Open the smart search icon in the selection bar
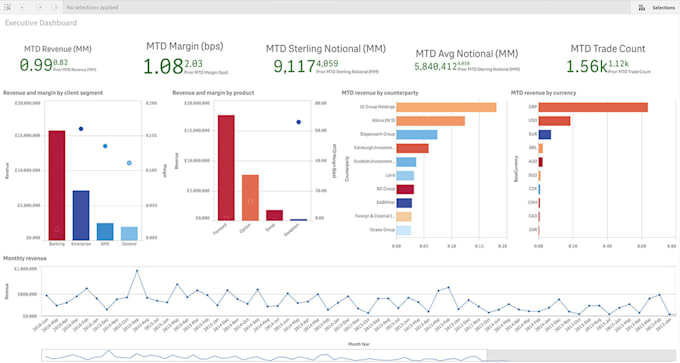This screenshot has width=680, height=363. pyautogui.click(x=7, y=7)
